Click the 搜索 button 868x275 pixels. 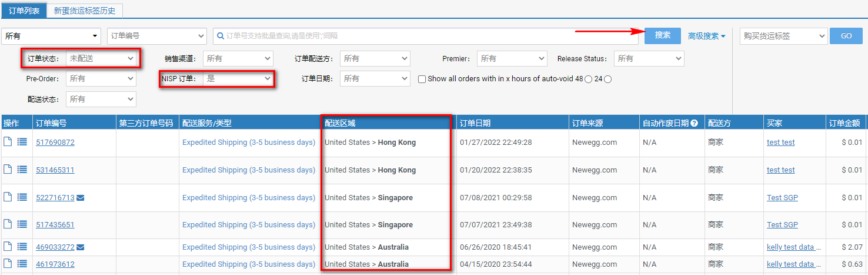click(663, 35)
